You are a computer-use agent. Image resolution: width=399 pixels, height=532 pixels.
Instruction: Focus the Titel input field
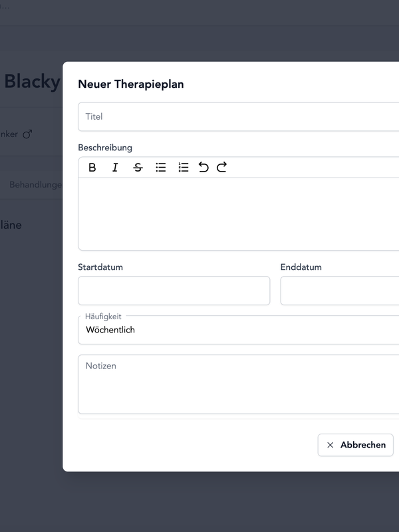(x=239, y=117)
